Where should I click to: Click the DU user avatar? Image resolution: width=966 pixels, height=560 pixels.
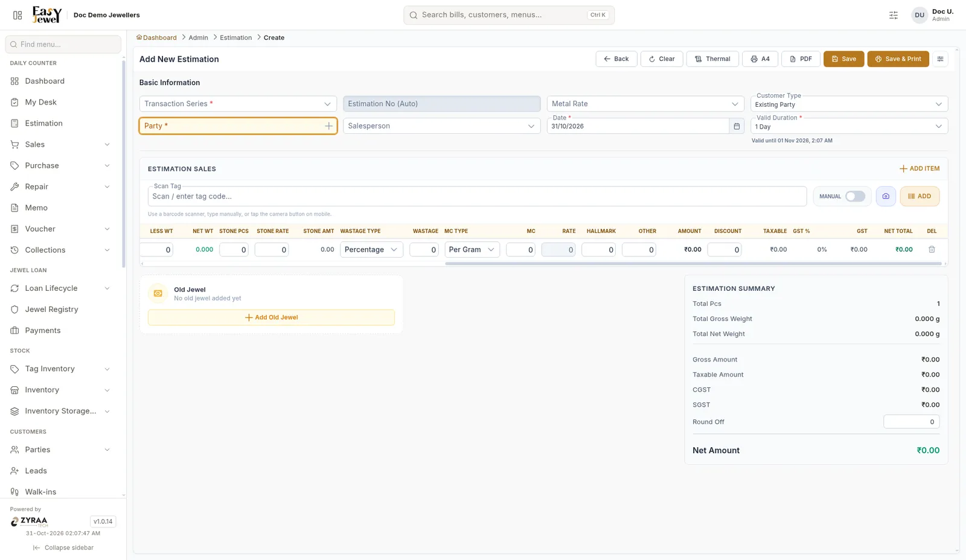(920, 15)
